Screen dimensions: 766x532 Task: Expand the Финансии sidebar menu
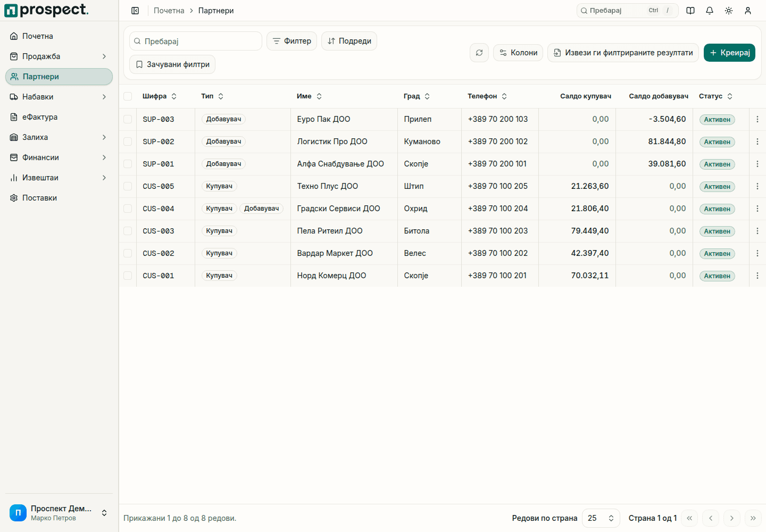(59, 157)
